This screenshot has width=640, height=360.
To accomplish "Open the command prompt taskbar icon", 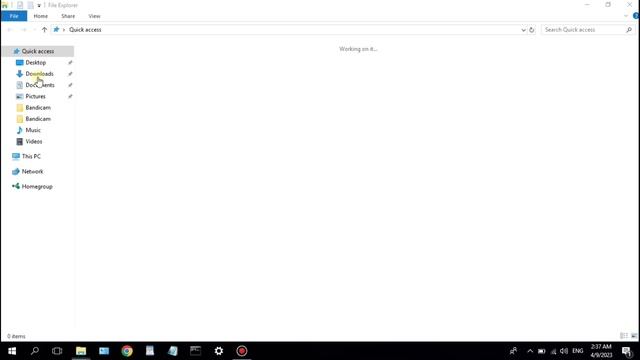I will click(196, 351).
